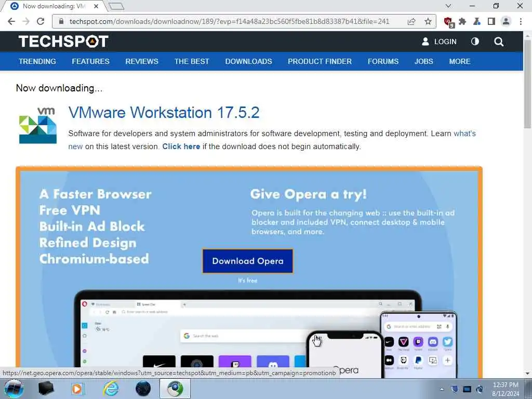Go to TechSpot home via logo
This screenshot has width=532, height=399.
point(63,42)
